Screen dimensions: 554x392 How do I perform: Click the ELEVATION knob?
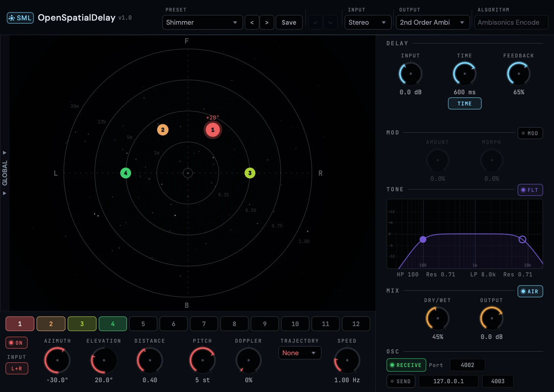pos(104,360)
